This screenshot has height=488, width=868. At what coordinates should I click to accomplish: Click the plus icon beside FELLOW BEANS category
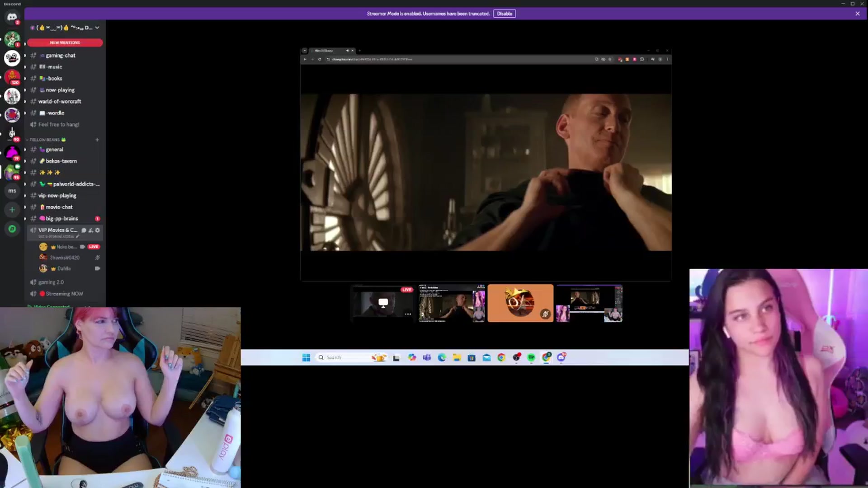point(97,140)
